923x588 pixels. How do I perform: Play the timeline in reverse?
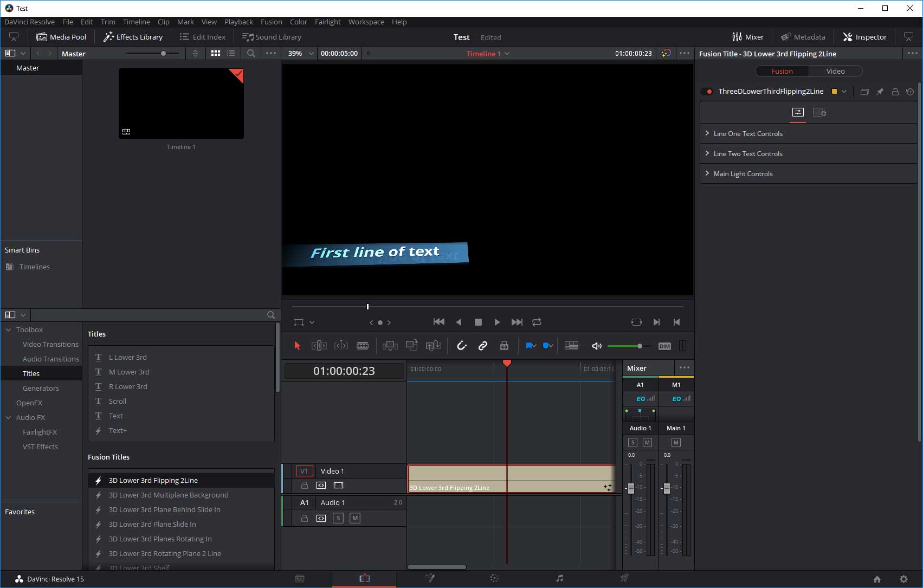459,322
